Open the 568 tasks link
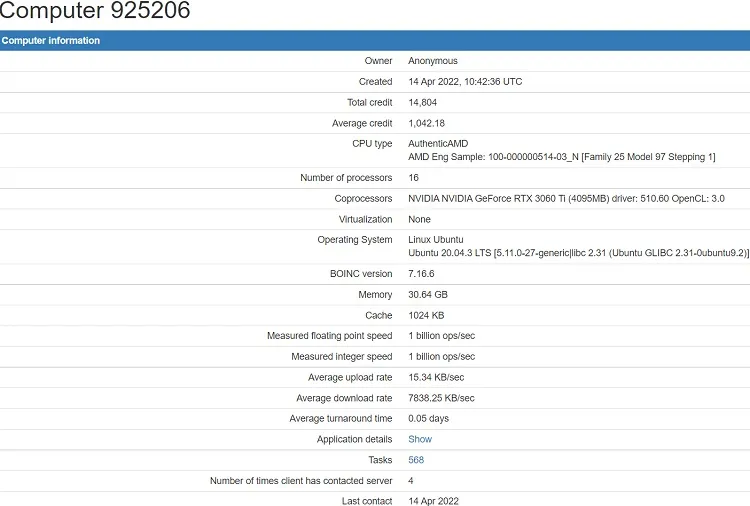Viewport: 750px width, 506px height. [x=416, y=460]
